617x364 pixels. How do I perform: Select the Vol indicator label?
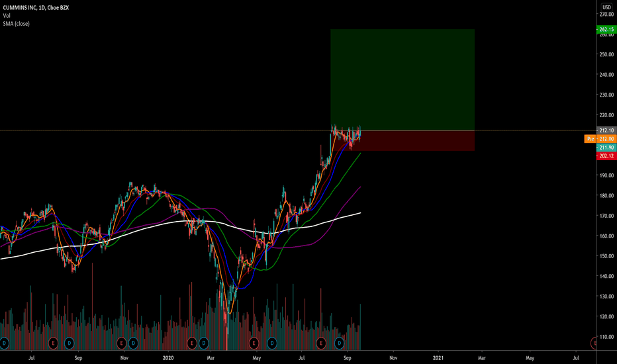[x=7, y=16]
